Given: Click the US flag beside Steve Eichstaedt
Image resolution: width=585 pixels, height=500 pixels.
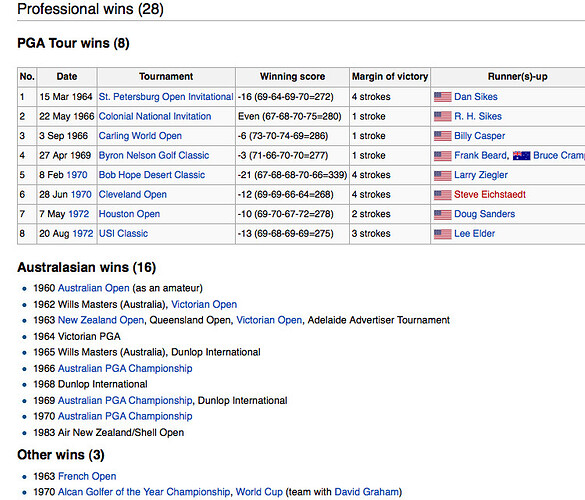Looking at the screenshot, I should 442,194.
